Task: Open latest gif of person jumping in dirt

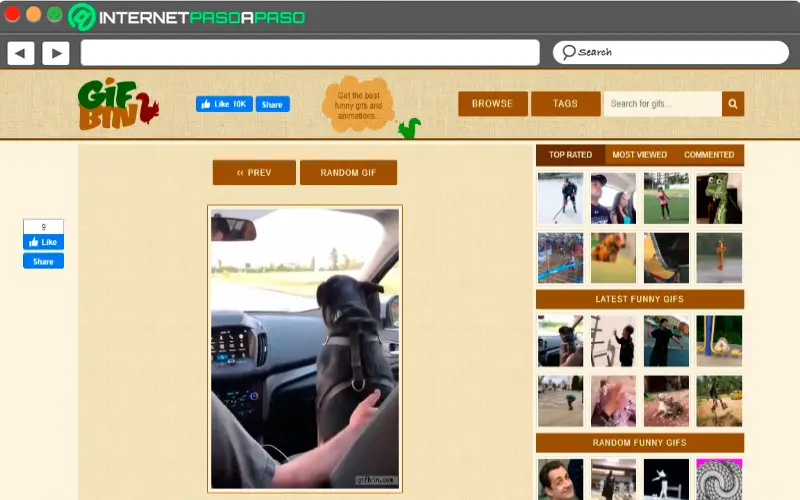Action: (x=719, y=401)
